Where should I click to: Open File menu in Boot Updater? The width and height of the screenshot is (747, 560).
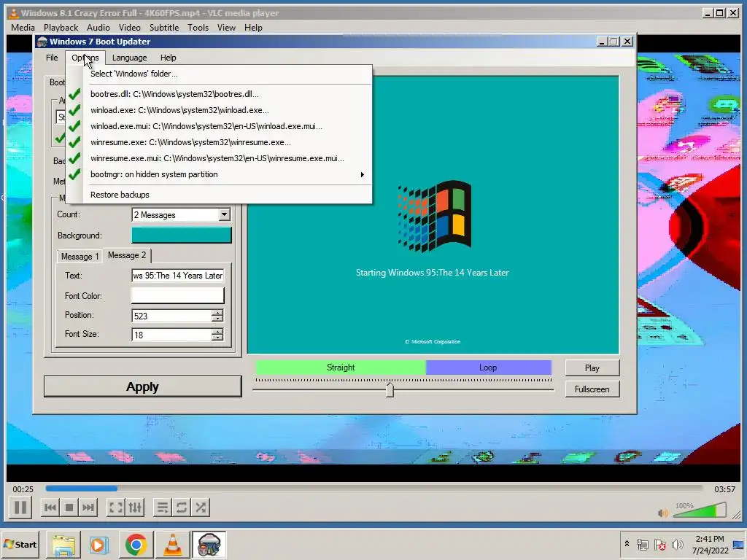(x=52, y=58)
